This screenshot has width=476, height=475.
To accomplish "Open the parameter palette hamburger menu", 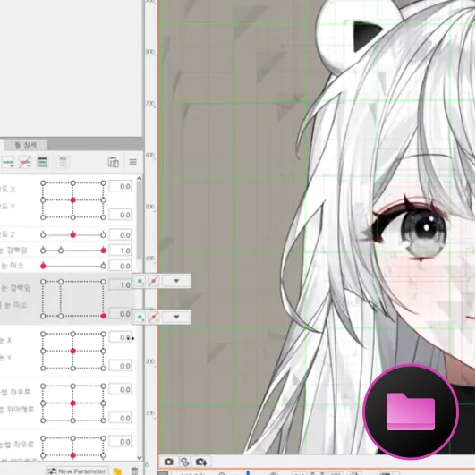I will (132, 162).
